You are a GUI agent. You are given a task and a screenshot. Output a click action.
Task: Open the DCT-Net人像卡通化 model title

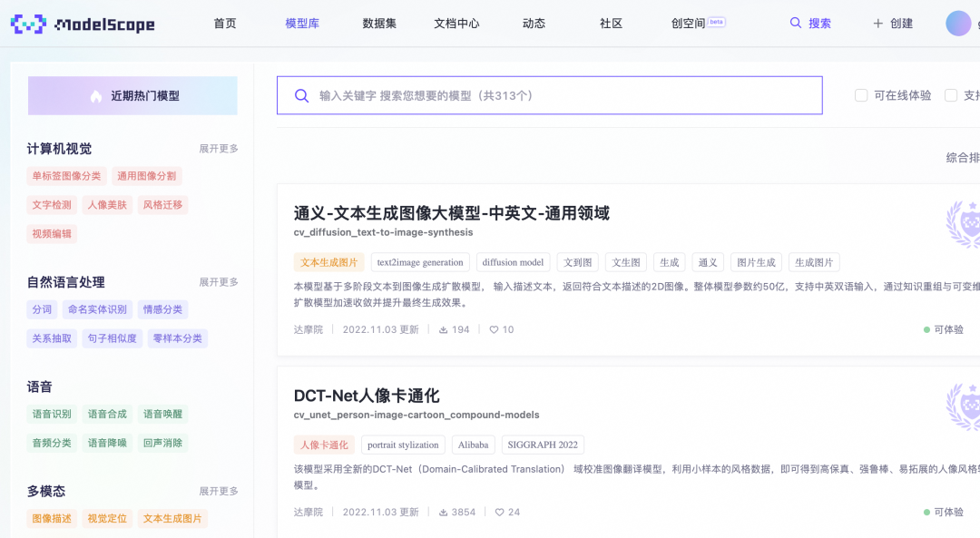367,396
